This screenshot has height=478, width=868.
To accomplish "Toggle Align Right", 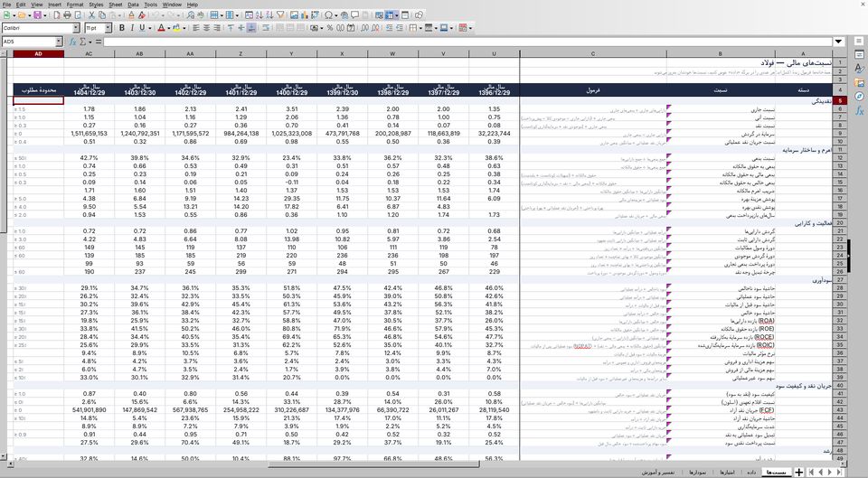I will [x=217, y=28].
